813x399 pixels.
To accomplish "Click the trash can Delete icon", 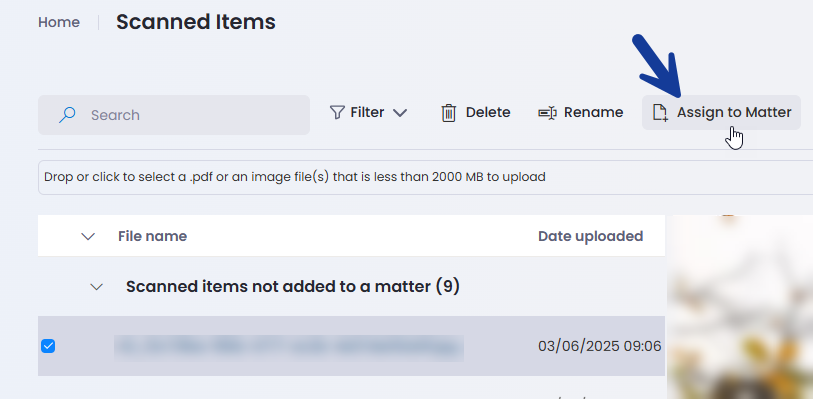I will pyautogui.click(x=448, y=112).
